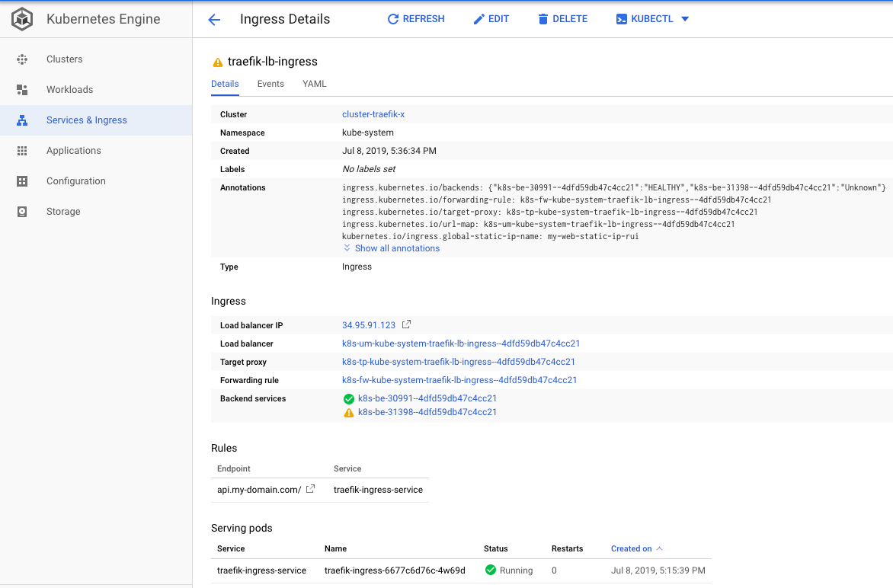Open backend service k8s-be-30991 link
The height and width of the screenshot is (588, 893).
point(427,398)
